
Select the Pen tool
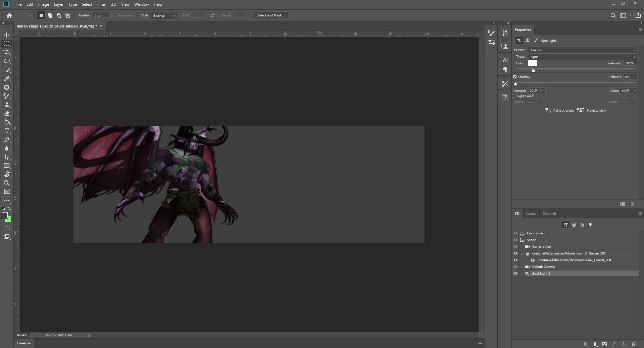click(7, 139)
